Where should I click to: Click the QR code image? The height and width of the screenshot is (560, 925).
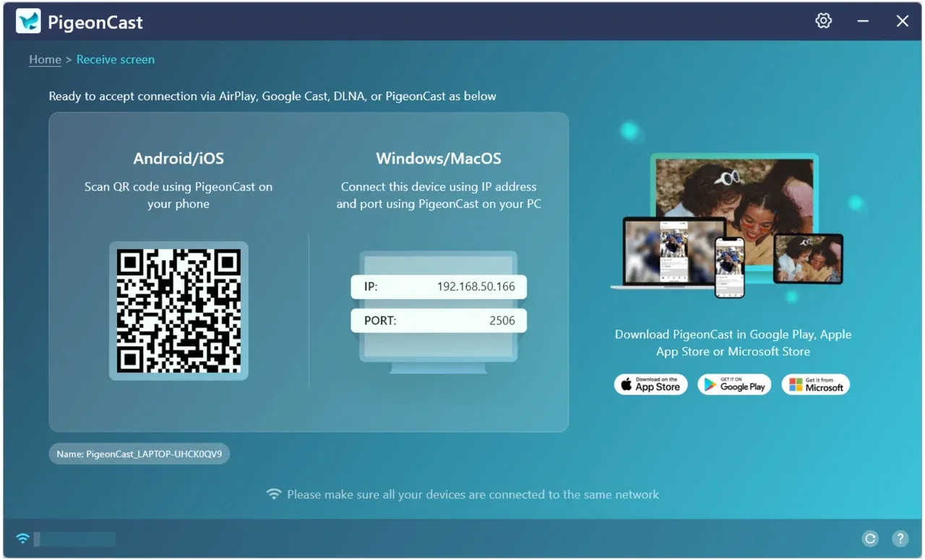[178, 311]
